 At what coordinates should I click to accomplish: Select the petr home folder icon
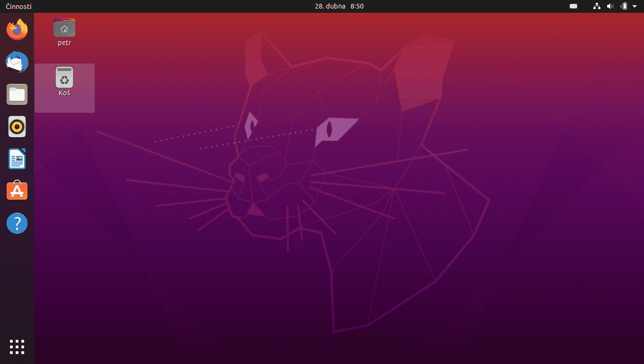point(64,27)
